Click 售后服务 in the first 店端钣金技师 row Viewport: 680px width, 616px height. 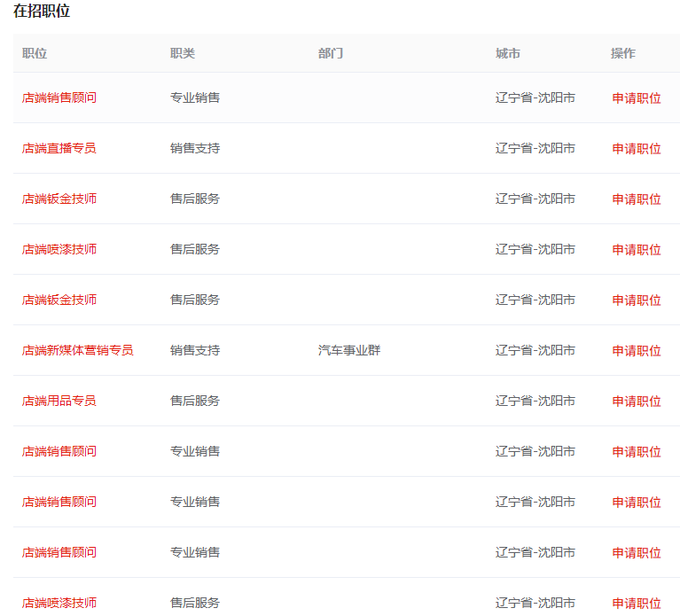pyautogui.click(x=195, y=199)
